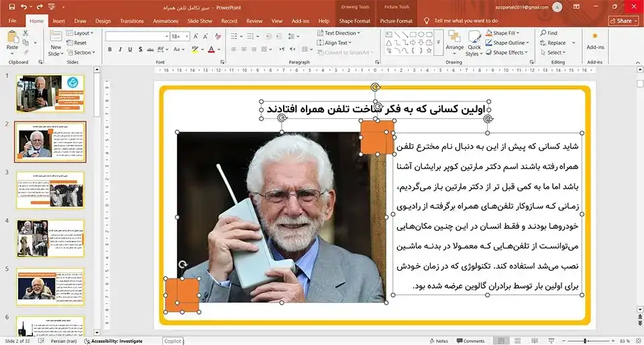Open the Shape Outline dropdown
Viewport: 644px width, 345px height.
coord(507,43)
